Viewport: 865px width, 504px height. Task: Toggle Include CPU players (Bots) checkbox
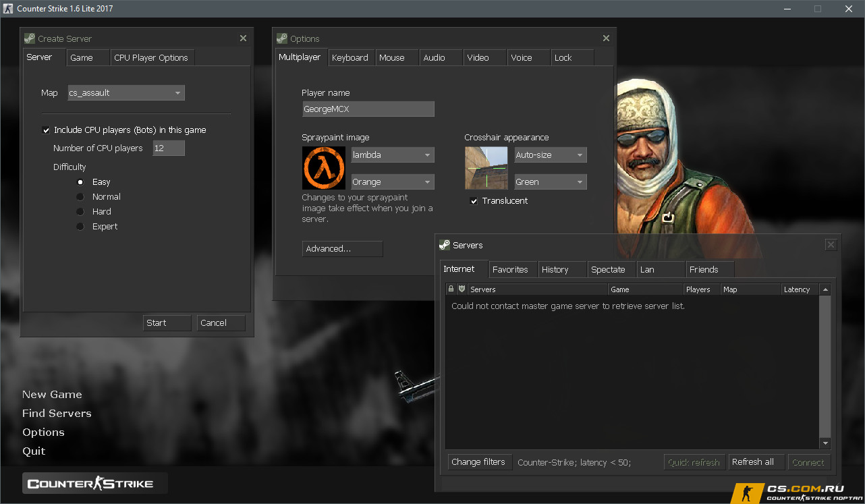46,130
